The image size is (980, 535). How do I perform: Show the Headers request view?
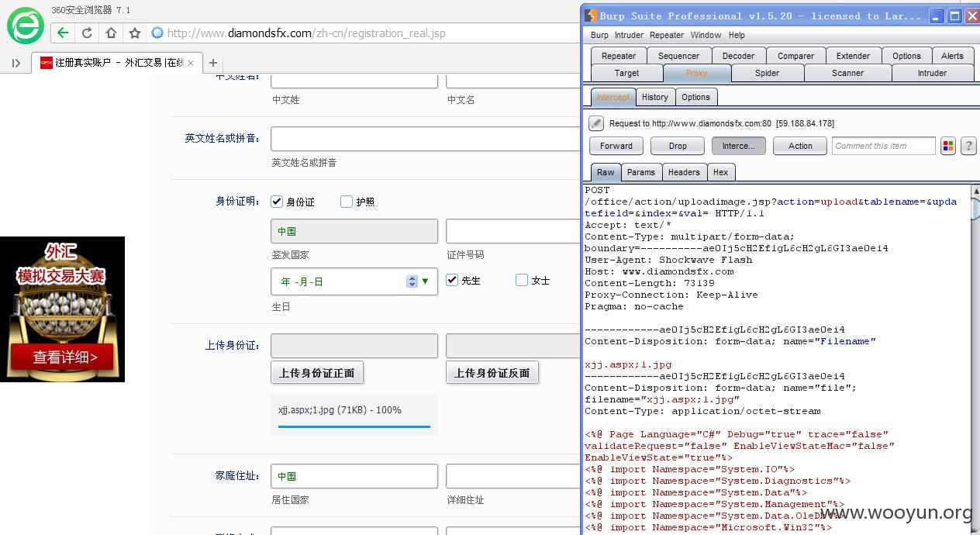[684, 172]
